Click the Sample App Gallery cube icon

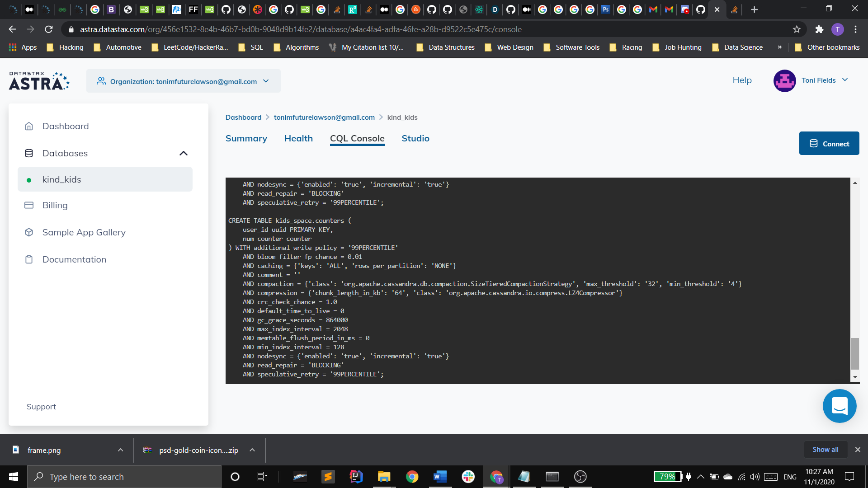29,232
